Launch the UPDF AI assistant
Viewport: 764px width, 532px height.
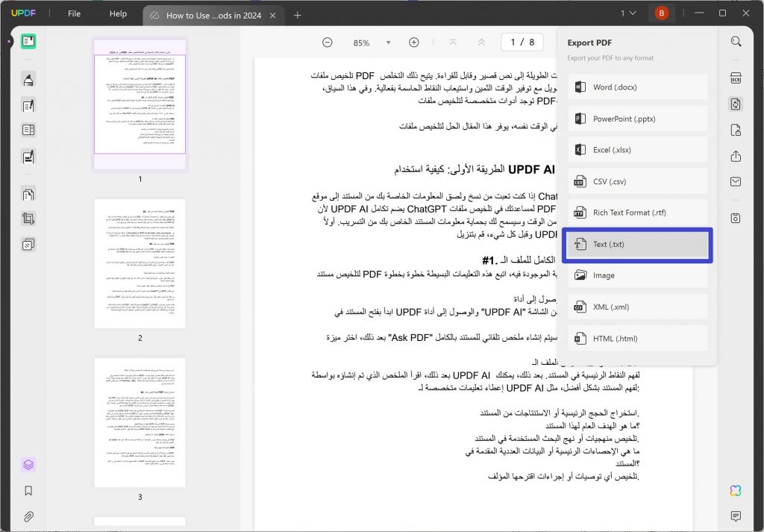coord(735,490)
